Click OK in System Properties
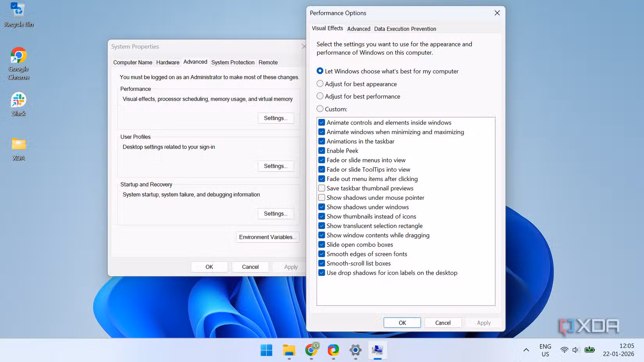Viewport: 644px width, 362px height. click(x=209, y=267)
